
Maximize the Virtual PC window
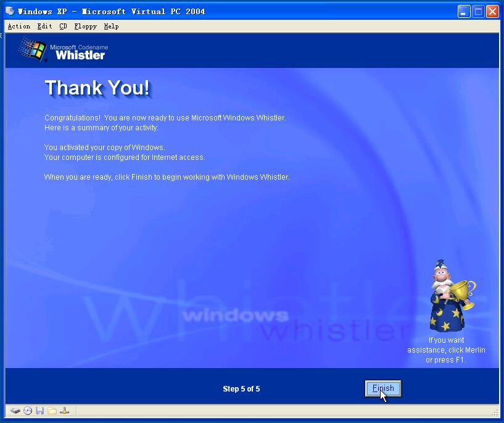coord(478,12)
